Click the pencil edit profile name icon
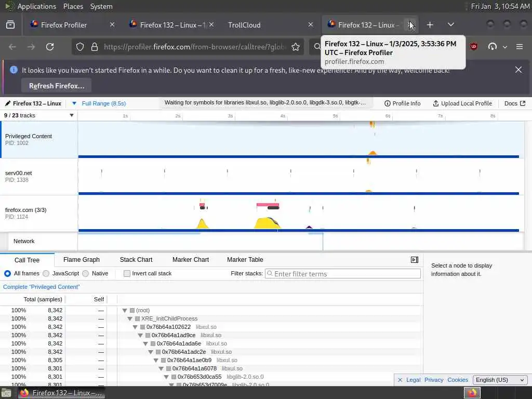This screenshot has height=399, width=532. 7,103
